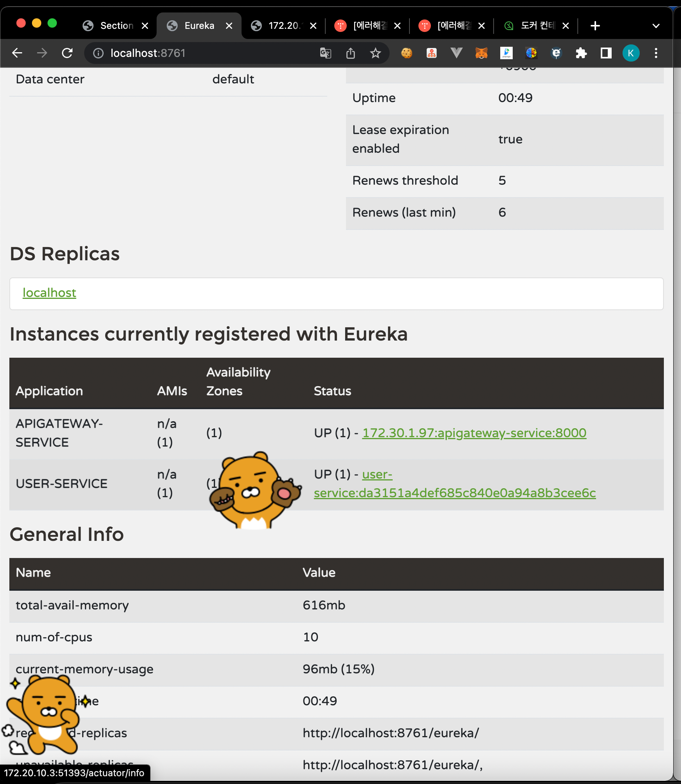The width and height of the screenshot is (681, 784).
Task: Click the Lease expiration enabled label
Action: pos(400,139)
